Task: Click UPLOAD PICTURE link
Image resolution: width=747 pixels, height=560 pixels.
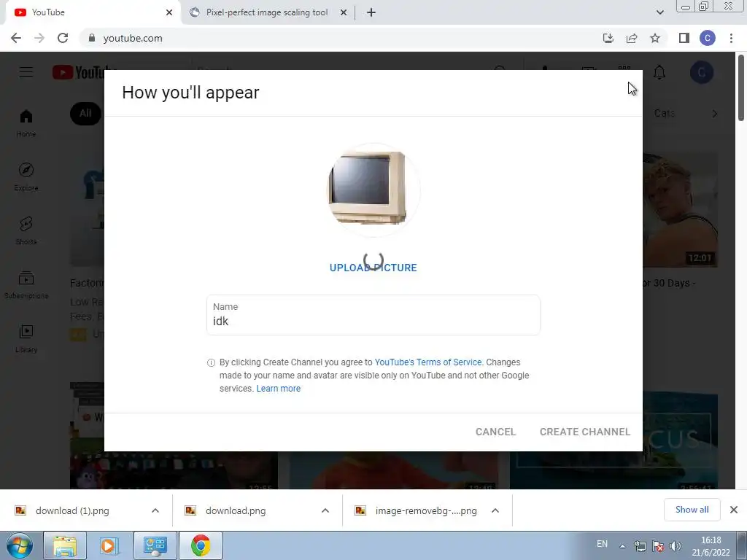Action: coord(373,268)
